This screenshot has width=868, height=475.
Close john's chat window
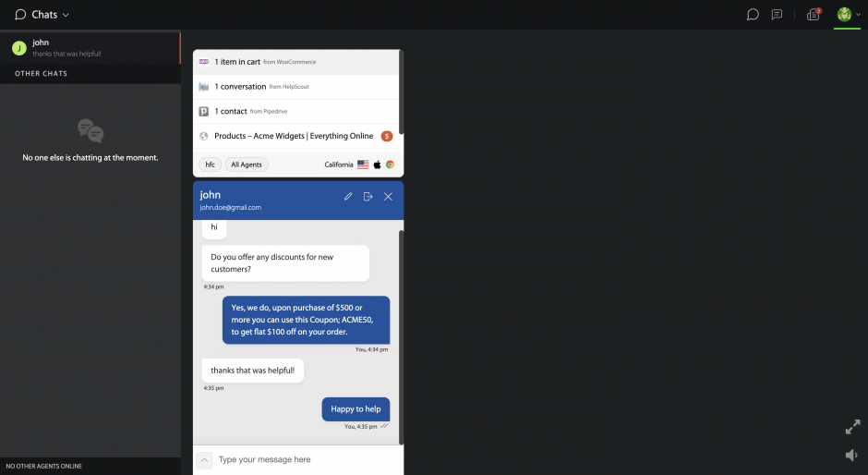(388, 196)
